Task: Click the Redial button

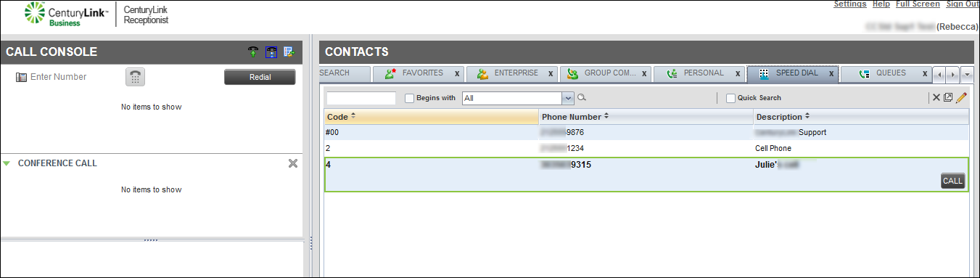Action: tap(260, 77)
